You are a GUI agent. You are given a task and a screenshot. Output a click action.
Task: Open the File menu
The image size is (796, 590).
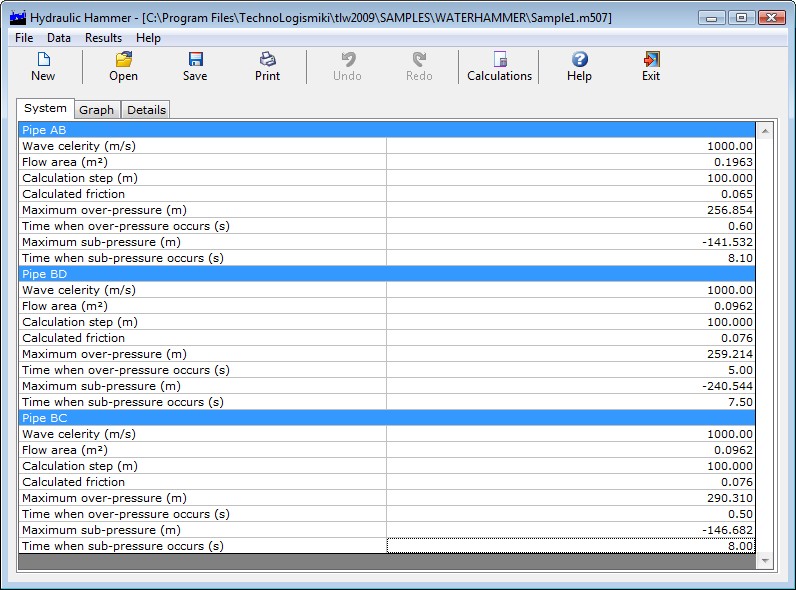(x=24, y=38)
